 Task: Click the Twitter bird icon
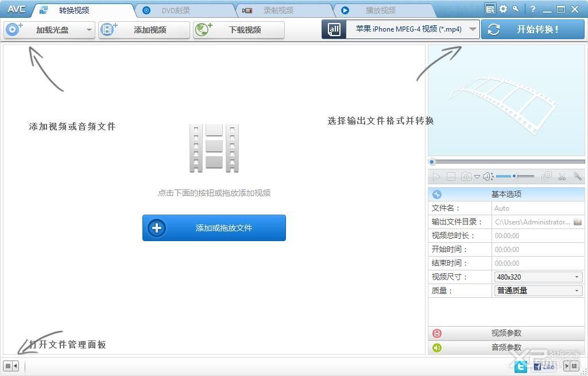(x=520, y=367)
